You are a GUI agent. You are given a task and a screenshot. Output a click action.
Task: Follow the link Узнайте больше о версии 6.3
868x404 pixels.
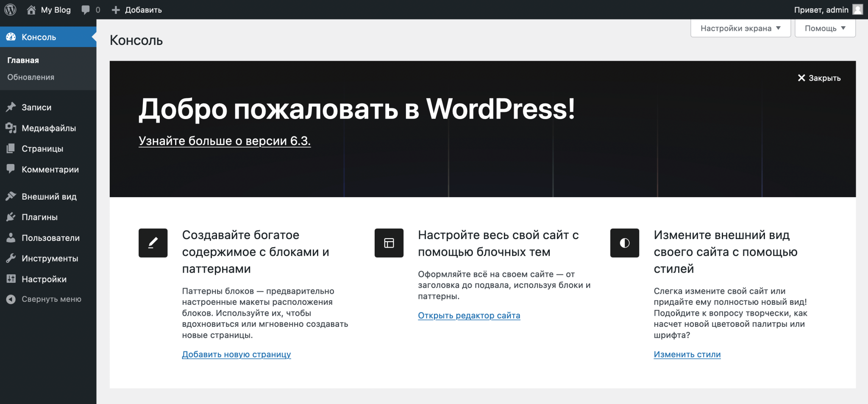coord(225,141)
